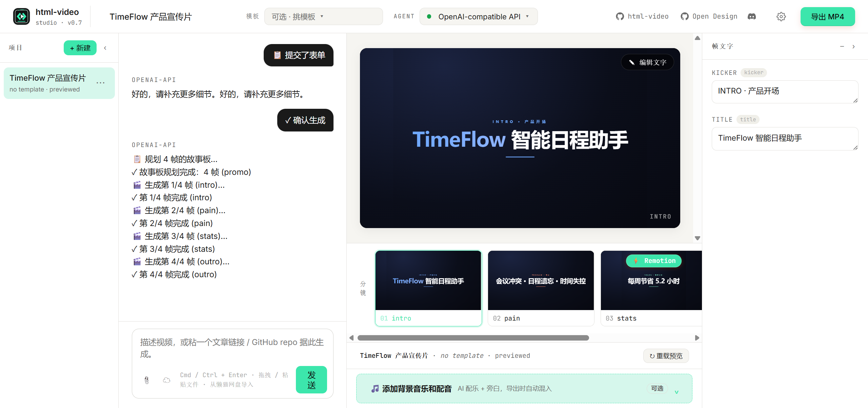Open settings with the gear icon
Image resolution: width=868 pixels, height=408 pixels.
coord(781,17)
